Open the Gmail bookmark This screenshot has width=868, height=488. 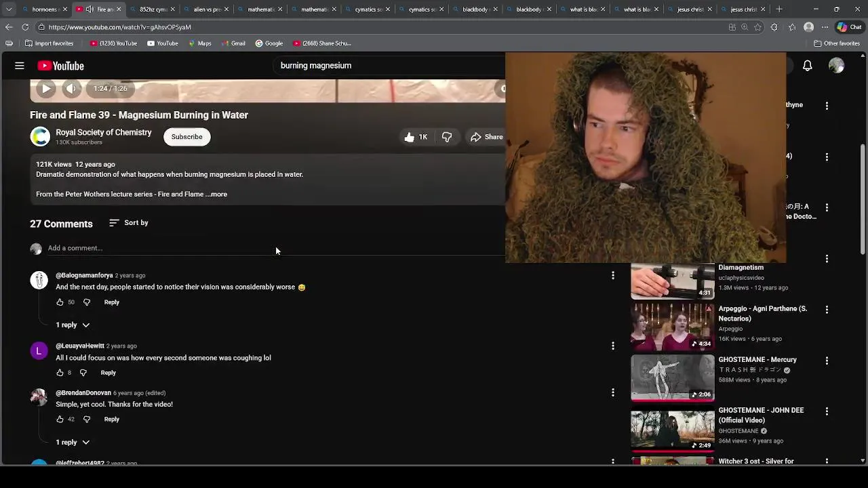(x=233, y=43)
